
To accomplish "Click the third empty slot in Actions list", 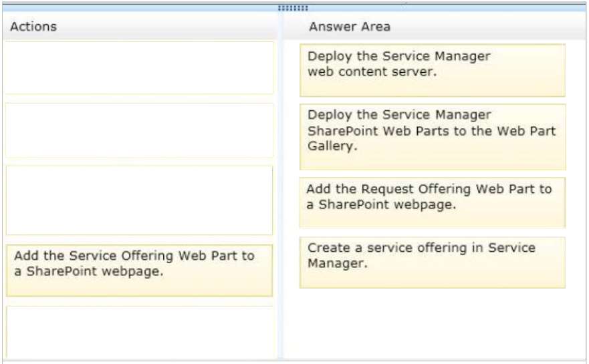I will click(x=139, y=200).
